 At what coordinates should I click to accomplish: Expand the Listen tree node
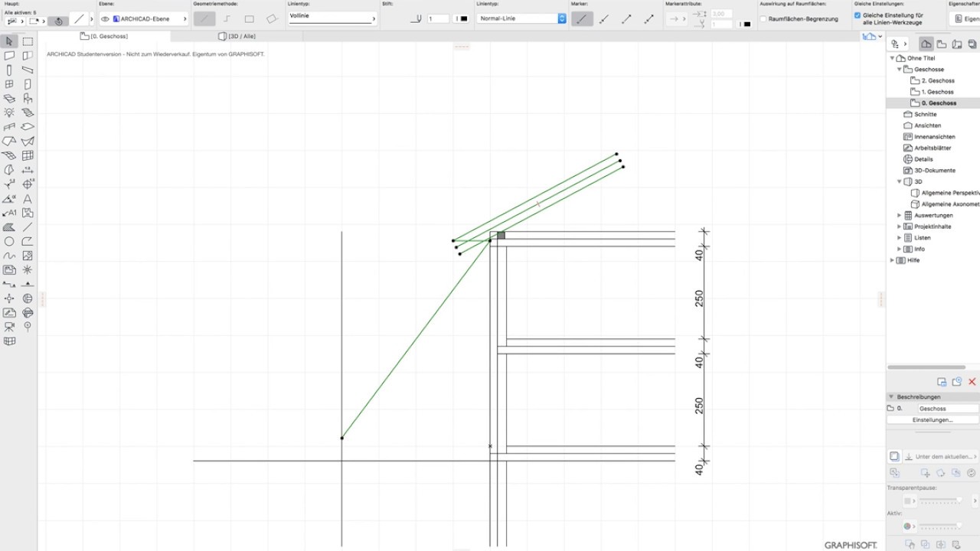900,238
